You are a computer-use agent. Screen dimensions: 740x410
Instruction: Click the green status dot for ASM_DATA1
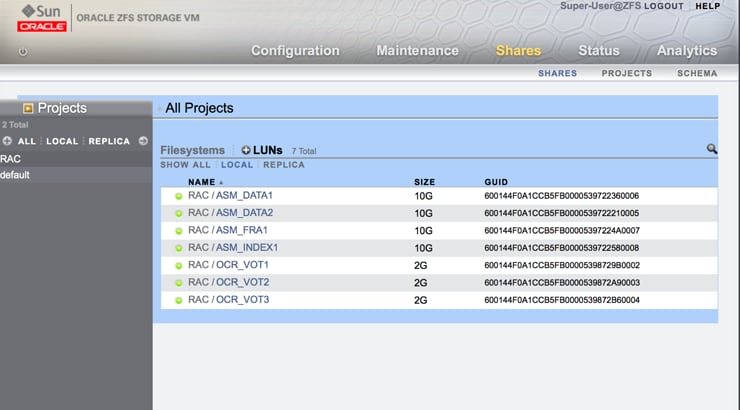(x=178, y=196)
